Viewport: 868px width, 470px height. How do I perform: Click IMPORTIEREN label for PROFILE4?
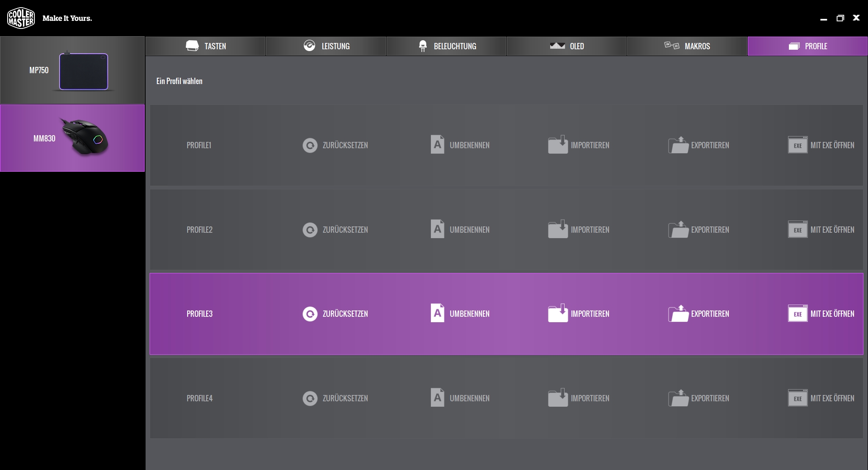pos(590,398)
